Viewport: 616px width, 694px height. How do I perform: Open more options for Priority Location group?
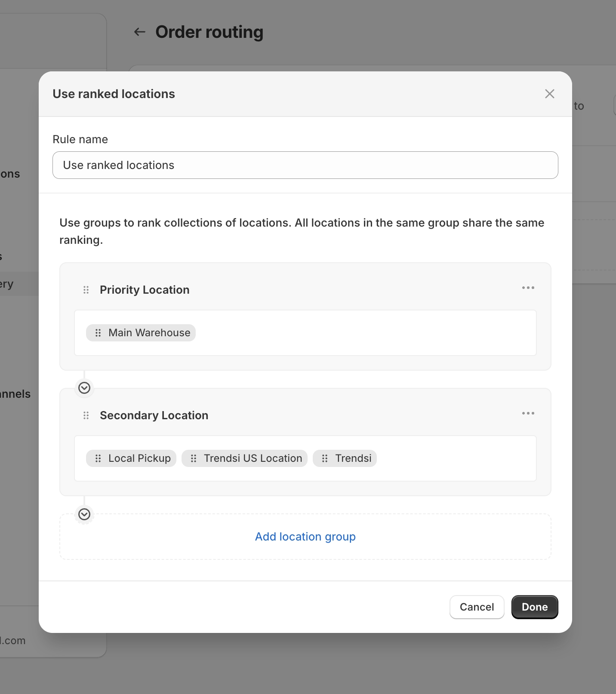(x=528, y=288)
